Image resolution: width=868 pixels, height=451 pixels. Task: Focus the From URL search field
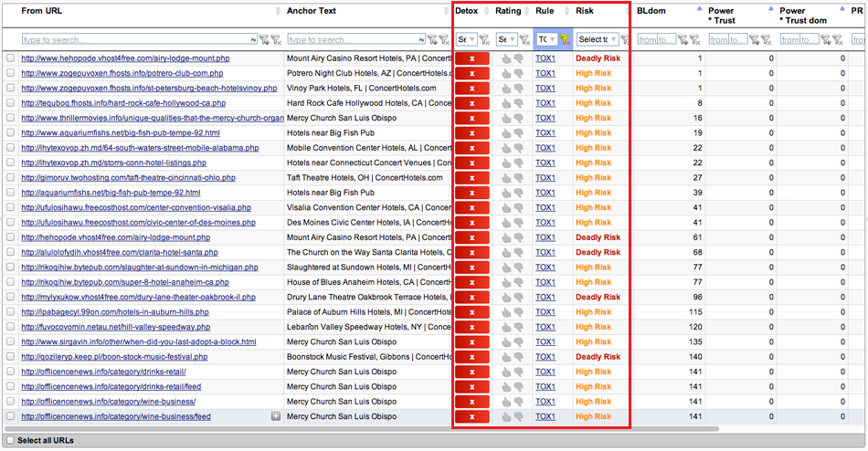pyautogui.click(x=140, y=39)
